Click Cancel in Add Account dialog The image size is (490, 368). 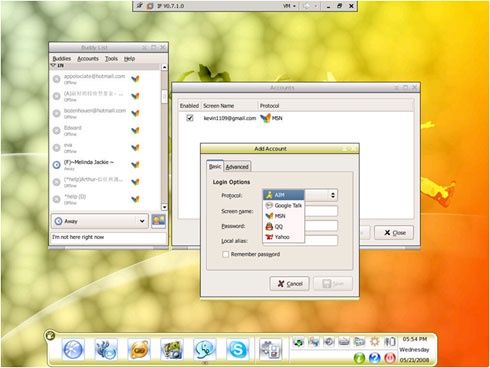point(289,284)
